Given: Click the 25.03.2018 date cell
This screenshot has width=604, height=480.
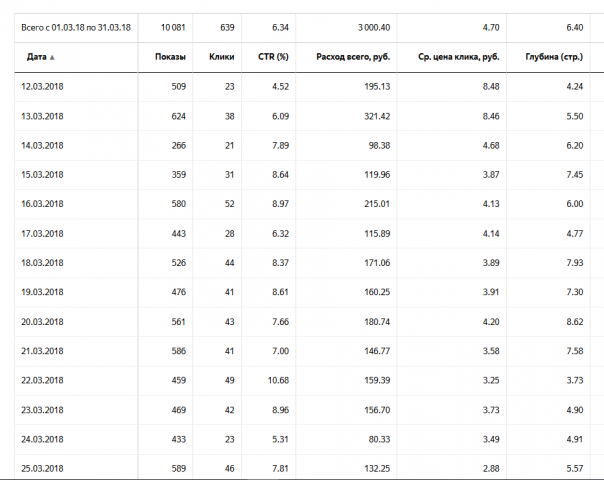Looking at the screenshot, I should pyautogui.click(x=42, y=468).
